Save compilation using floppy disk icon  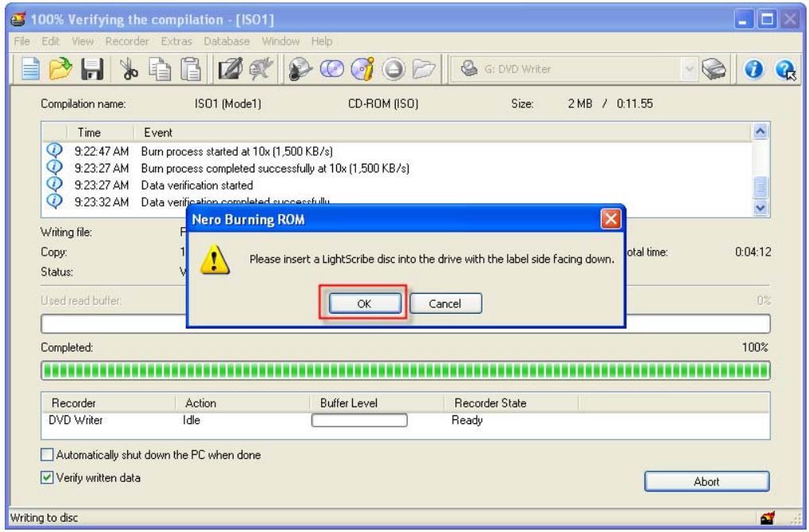click(92, 68)
